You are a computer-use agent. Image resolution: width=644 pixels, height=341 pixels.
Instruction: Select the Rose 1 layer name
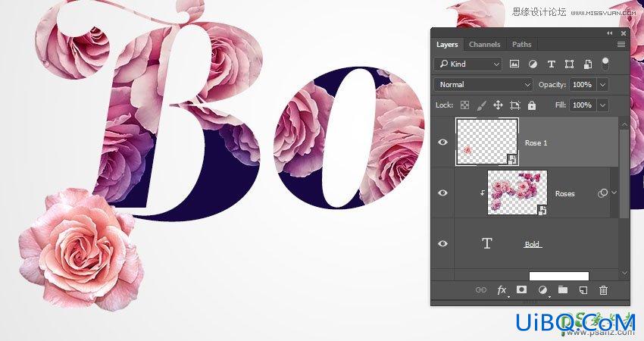click(536, 143)
